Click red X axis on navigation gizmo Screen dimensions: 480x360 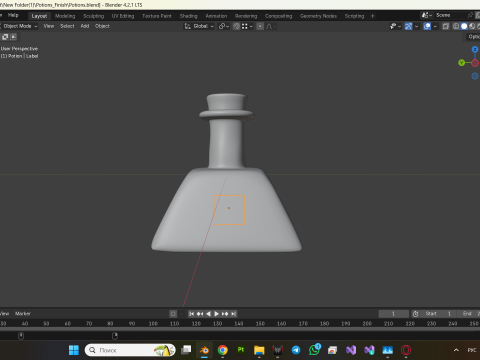click(475, 63)
